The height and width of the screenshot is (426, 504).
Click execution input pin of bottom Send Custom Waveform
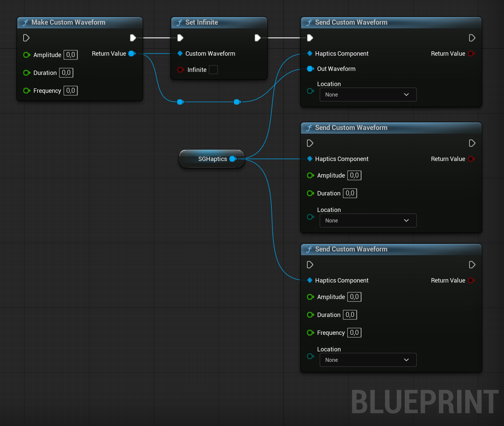tap(310, 265)
